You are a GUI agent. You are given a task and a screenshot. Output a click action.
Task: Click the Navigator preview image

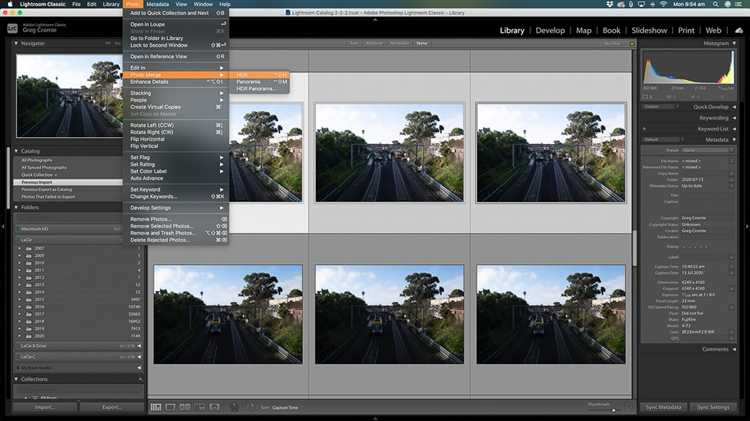[69, 96]
